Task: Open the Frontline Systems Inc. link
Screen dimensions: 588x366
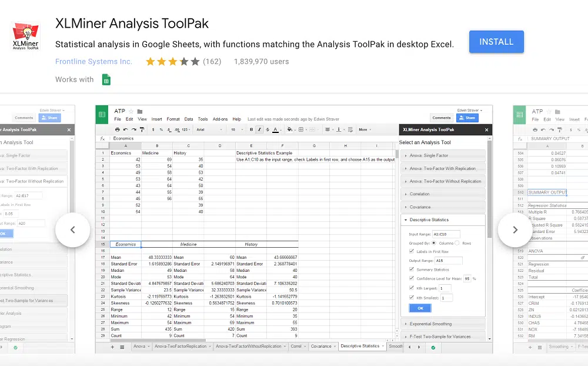Action: point(93,62)
